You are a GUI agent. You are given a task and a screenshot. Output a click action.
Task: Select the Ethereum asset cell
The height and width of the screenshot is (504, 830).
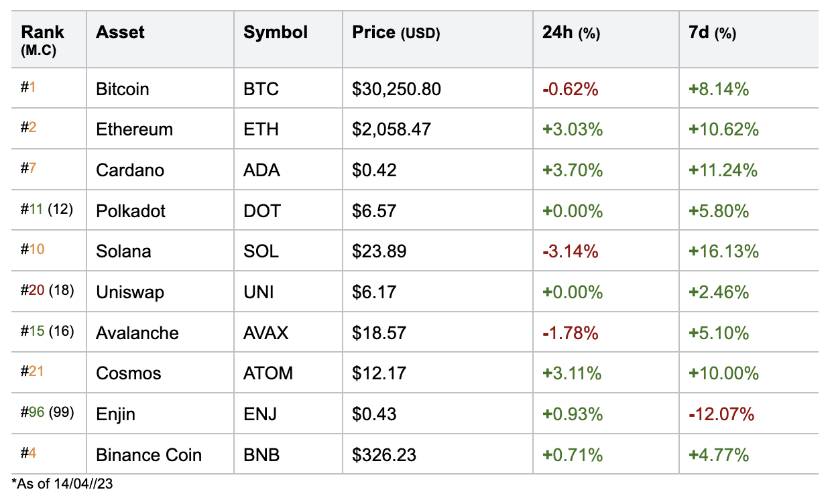click(x=134, y=129)
